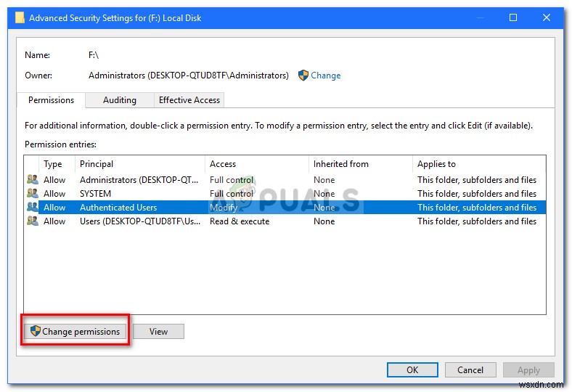Screen dimensions: 572x392
Task: Click the user group icon on the Users row
Action: coord(33,221)
